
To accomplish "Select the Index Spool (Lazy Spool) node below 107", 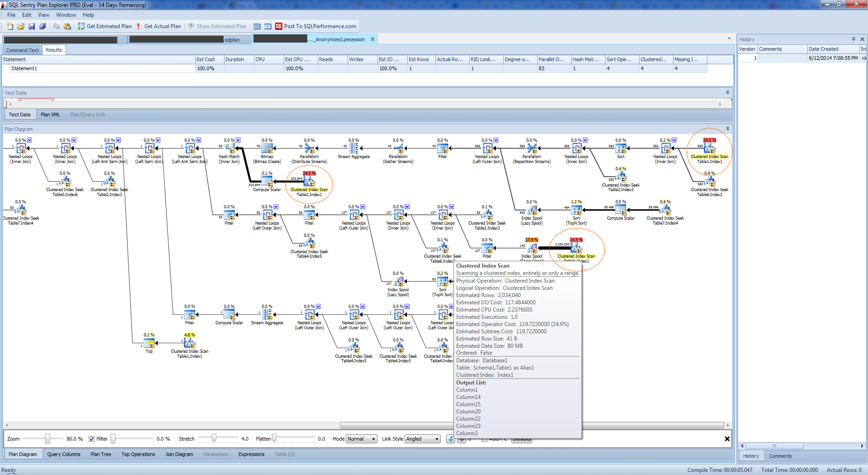I will (x=398, y=282).
